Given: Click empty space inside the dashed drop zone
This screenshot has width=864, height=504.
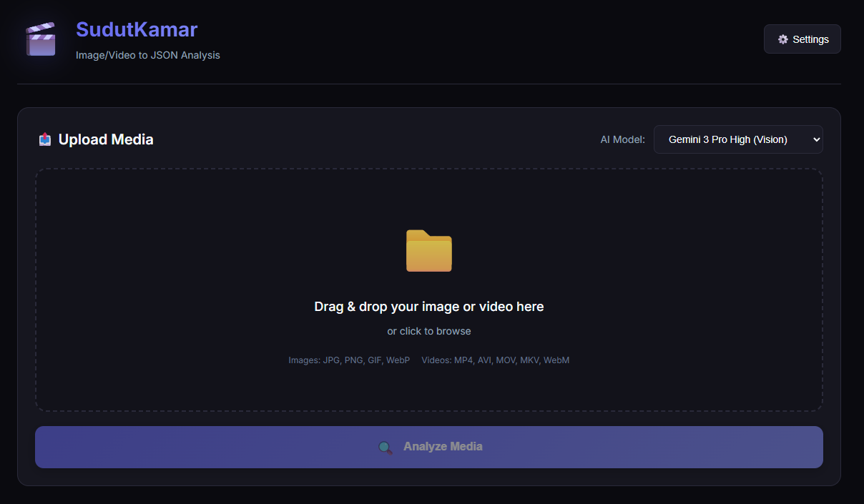Looking at the screenshot, I should pos(179,286).
